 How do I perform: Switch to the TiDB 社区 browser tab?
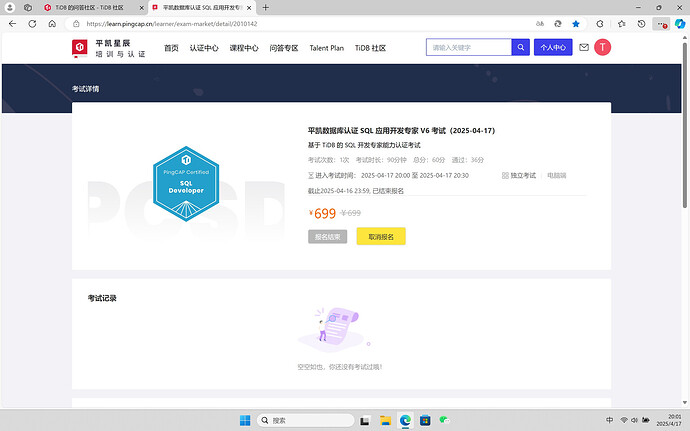coord(89,7)
